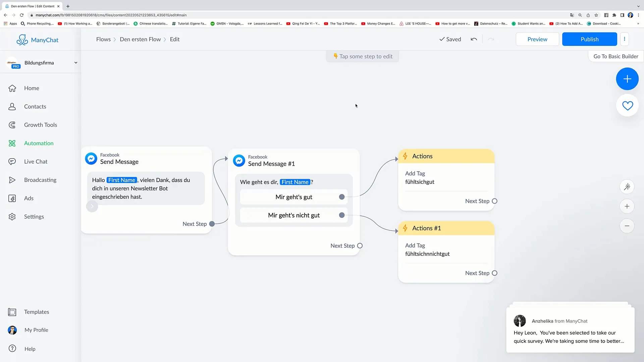The width and height of the screenshot is (644, 362).
Task: Click the heart favorites button
Action: pos(627,106)
